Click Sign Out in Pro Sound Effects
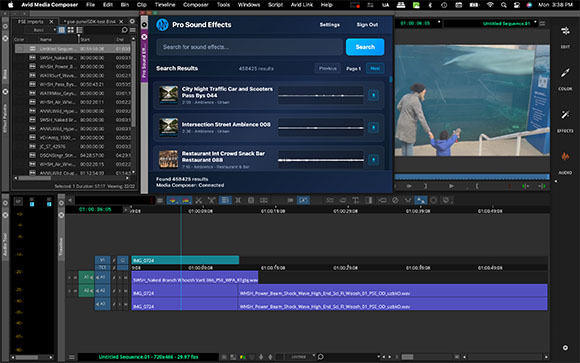 point(367,25)
